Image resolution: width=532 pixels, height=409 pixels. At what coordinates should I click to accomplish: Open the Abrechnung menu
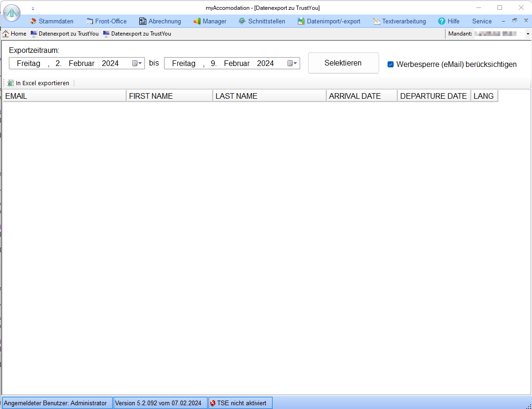pos(165,21)
